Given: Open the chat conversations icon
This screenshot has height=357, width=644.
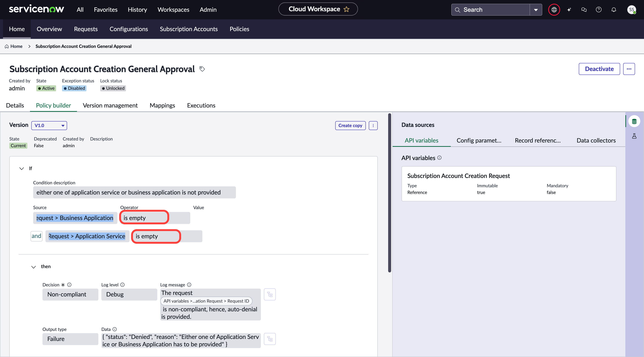Looking at the screenshot, I should 584,10.
